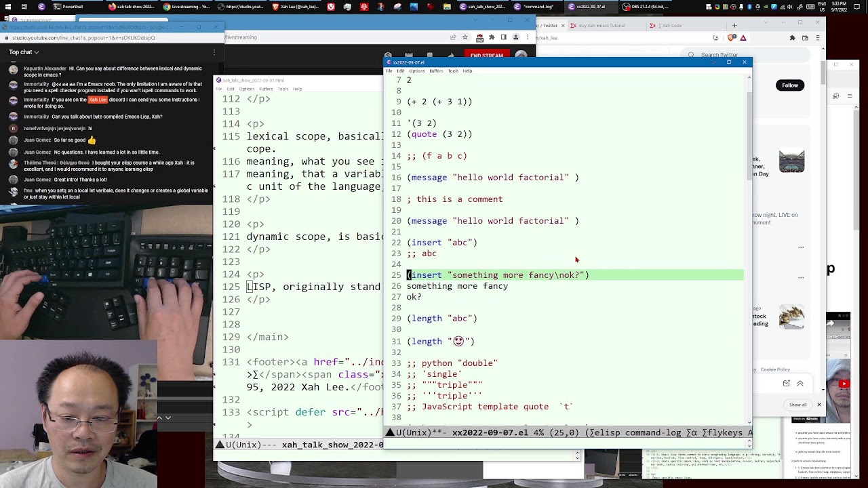The width and height of the screenshot is (868, 488).
Task: Open the Help menu in the front Emacs window
Action: (467, 70)
